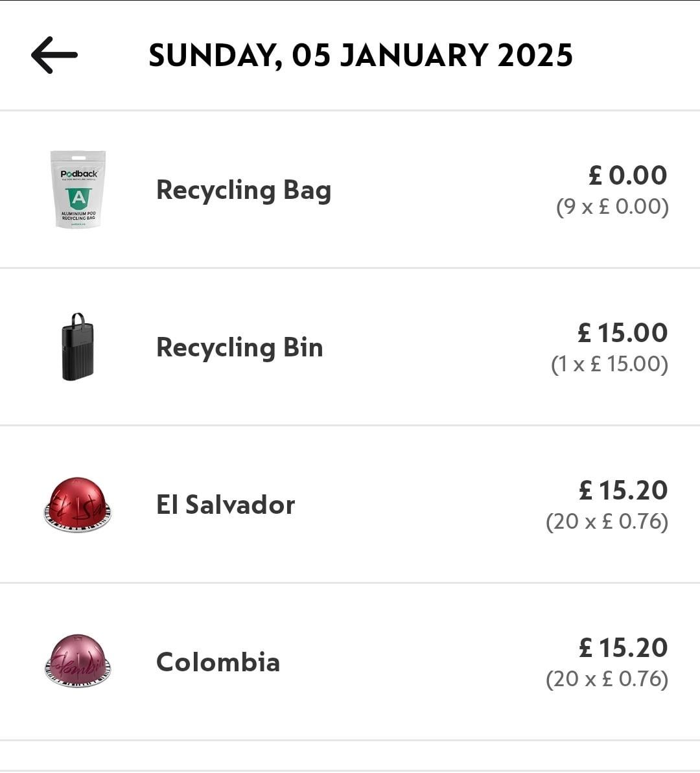
Task: Select El Salvador's 20 x £ 0.76 line
Action: point(607,522)
